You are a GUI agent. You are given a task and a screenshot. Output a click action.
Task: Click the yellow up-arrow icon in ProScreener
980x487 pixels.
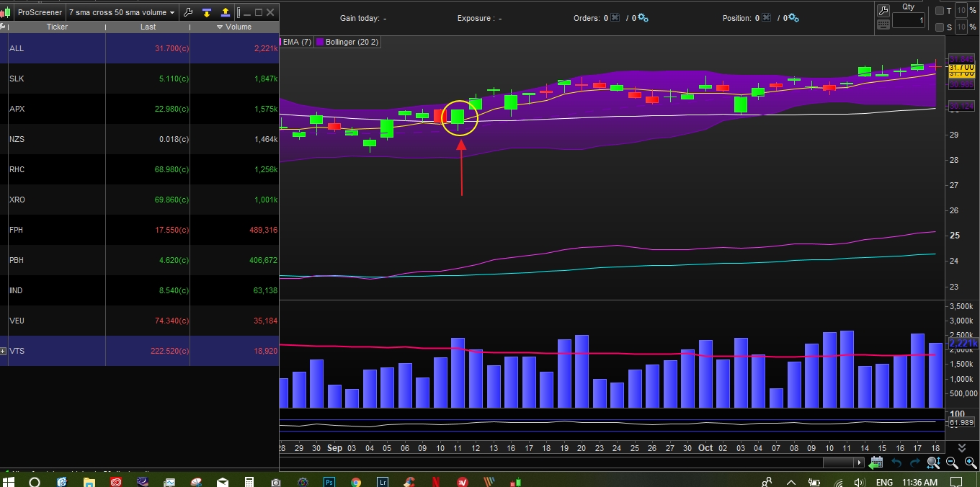226,12
